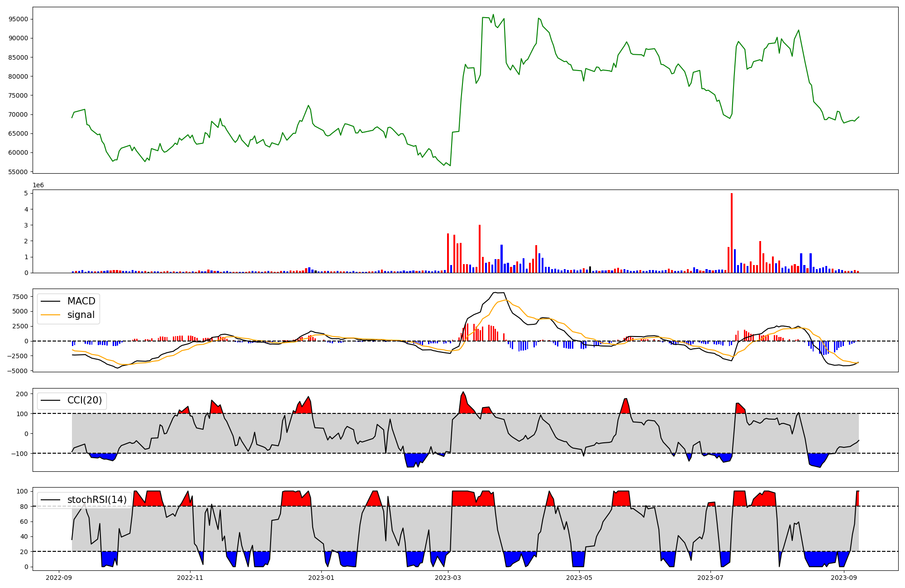905x588 pixels.
Task: Click the 2023-09 x-axis date label
Action: (x=844, y=578)
